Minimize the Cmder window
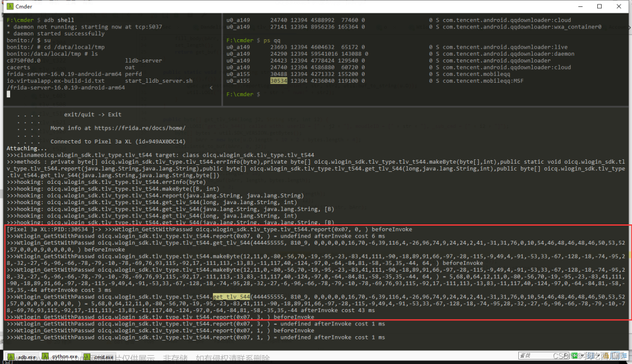The image size is (632, 364). [580, 6]
